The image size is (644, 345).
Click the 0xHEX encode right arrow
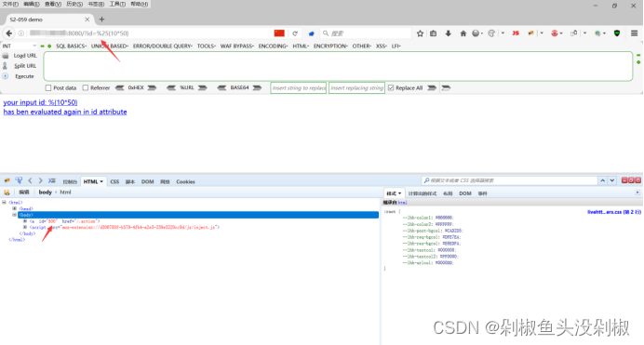coord(152,87)
